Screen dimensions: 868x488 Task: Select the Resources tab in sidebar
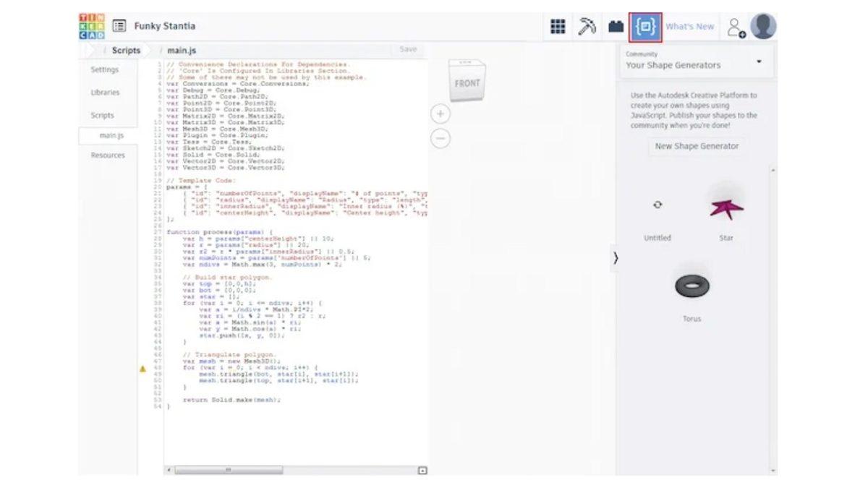click(x=108, y=155)
